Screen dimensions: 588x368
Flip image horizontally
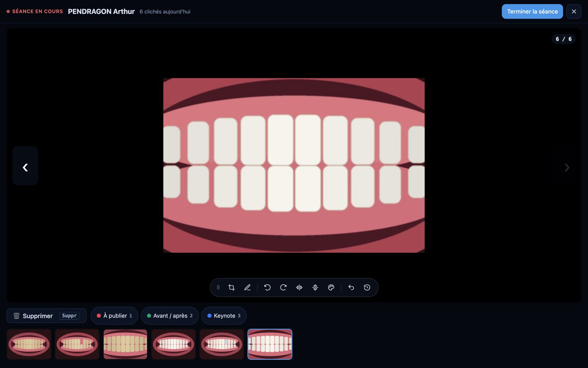[299, 287]
